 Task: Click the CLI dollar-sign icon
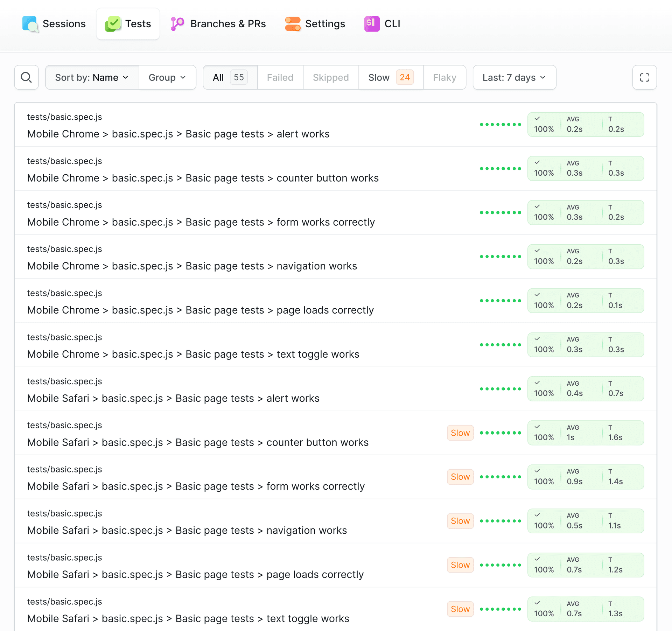coord(371,23)
